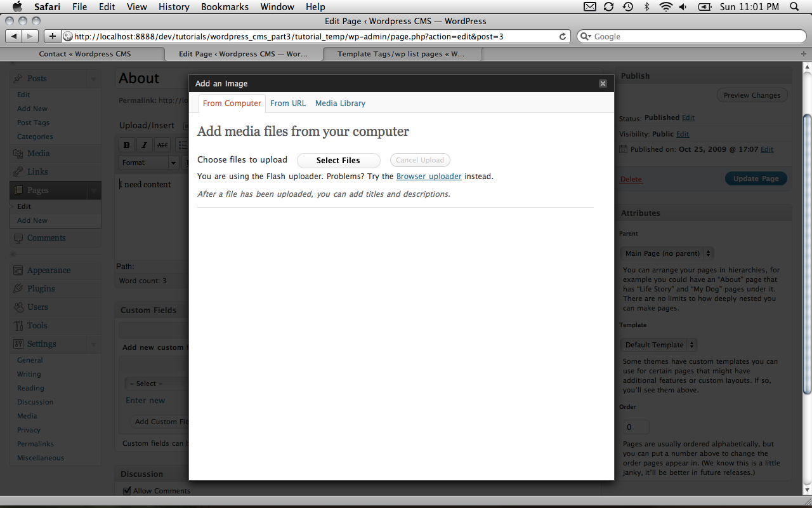This screenshot has width=812, height=508.
Task: Click the Appearance icon in admin sidebar
Action: (x=18, y=271)
